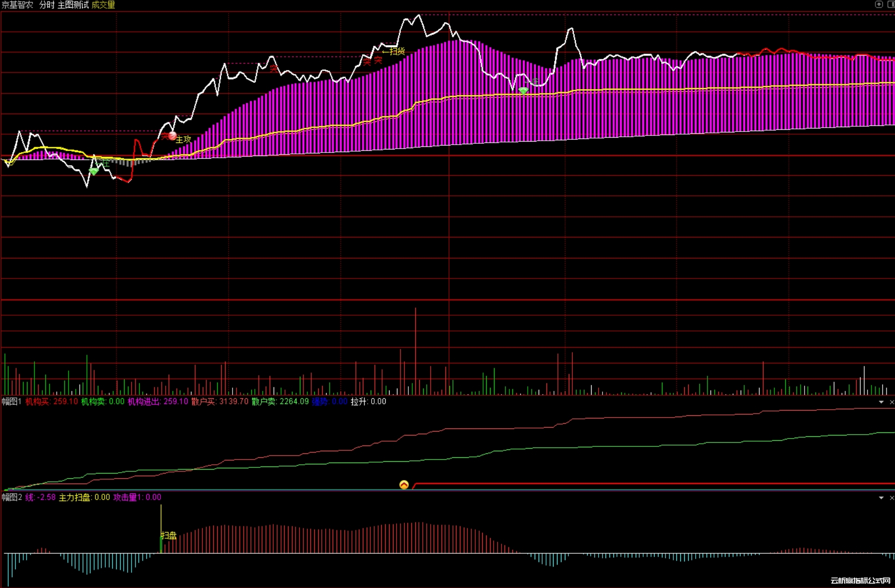The image size is (895, 588).
Task: Click the first green diamond marker near chart start
Action: click(94, 171)
